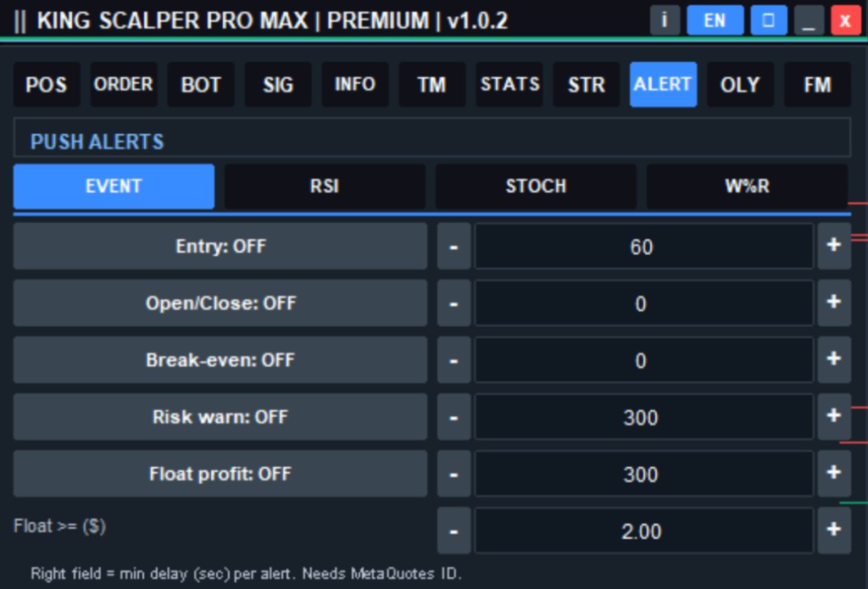This screenshot has width=868, height=589.
Task: Toggle the Entry: OFF alert
Action: pyautogui.click(x=220, y=247)
